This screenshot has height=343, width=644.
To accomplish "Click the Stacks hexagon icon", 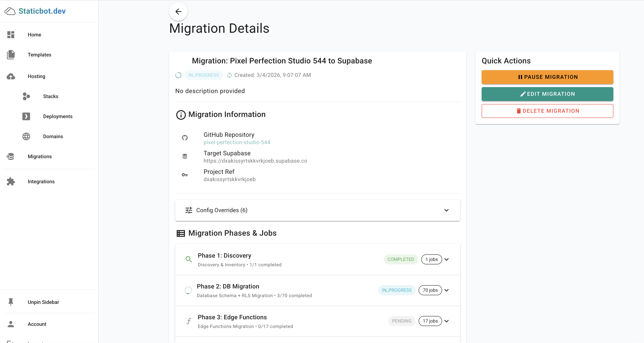I will point(26,96).
